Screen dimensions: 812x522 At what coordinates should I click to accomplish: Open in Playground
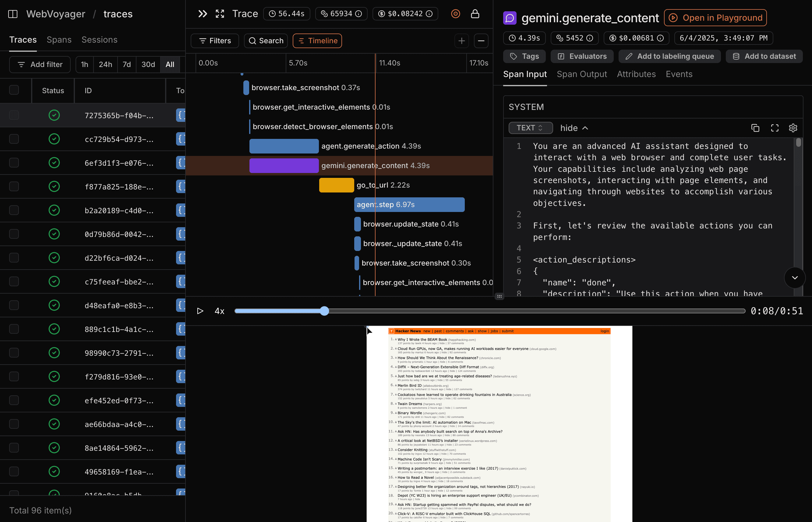click(715, 18)
